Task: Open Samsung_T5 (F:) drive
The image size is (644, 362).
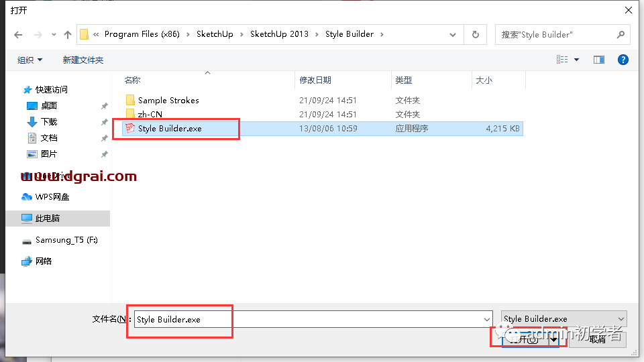Action: (x=66, y=240)
